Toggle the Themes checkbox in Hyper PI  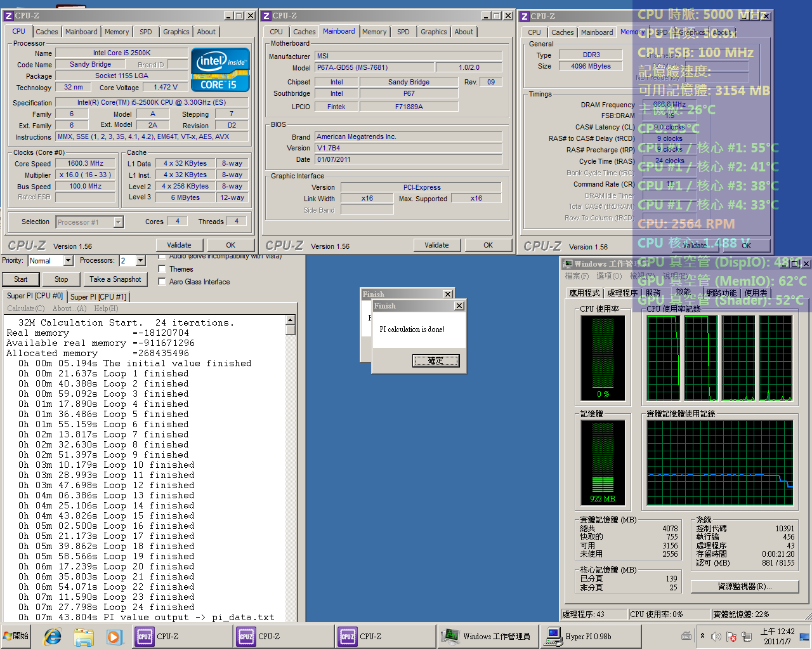tap(162, 269)
